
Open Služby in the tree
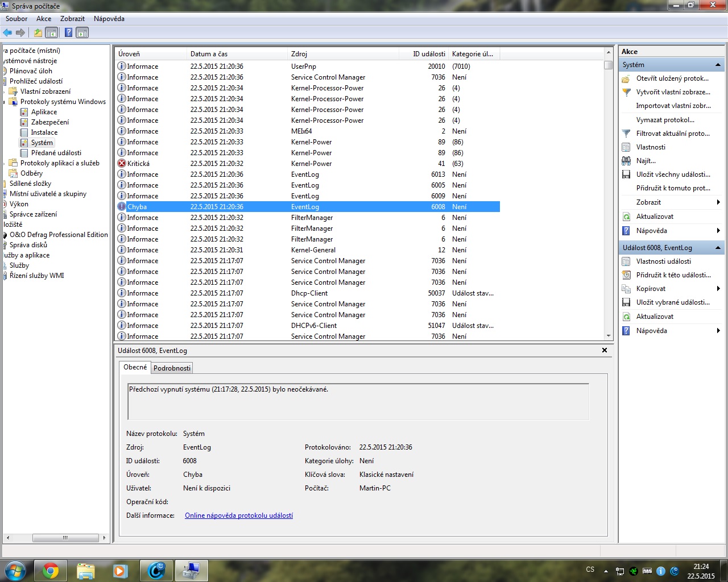click(x=19, y=265)
